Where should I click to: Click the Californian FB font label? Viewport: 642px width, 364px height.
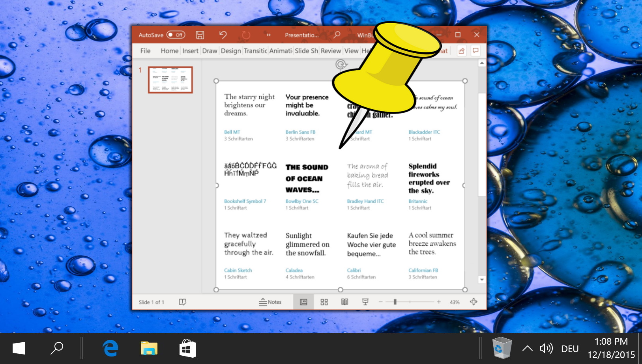(x=423, y=270)
